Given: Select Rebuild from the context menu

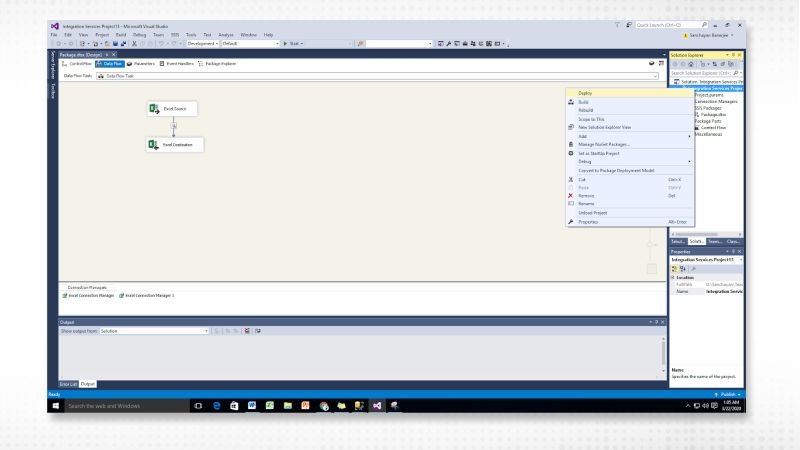Looking at the screenshot, I should pyautogui.click(x=630, y=110).
